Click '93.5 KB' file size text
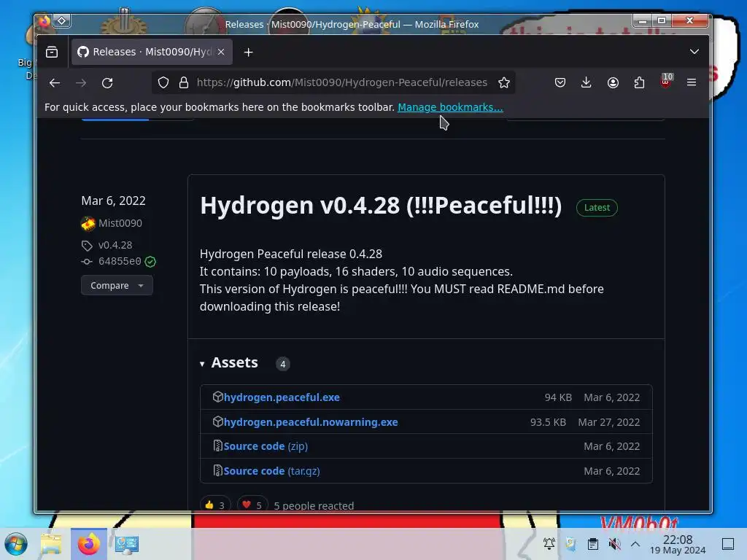747x560 pixels. (548, 422)
